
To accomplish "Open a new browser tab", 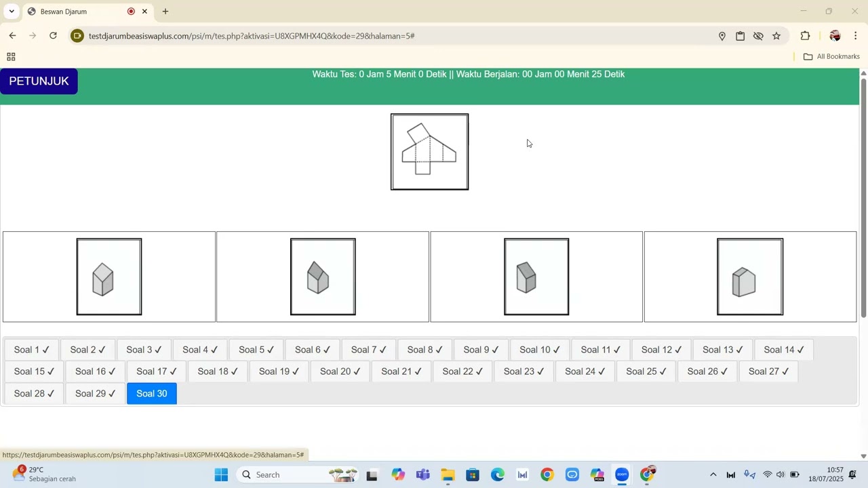I will click(x=165, y=12).
